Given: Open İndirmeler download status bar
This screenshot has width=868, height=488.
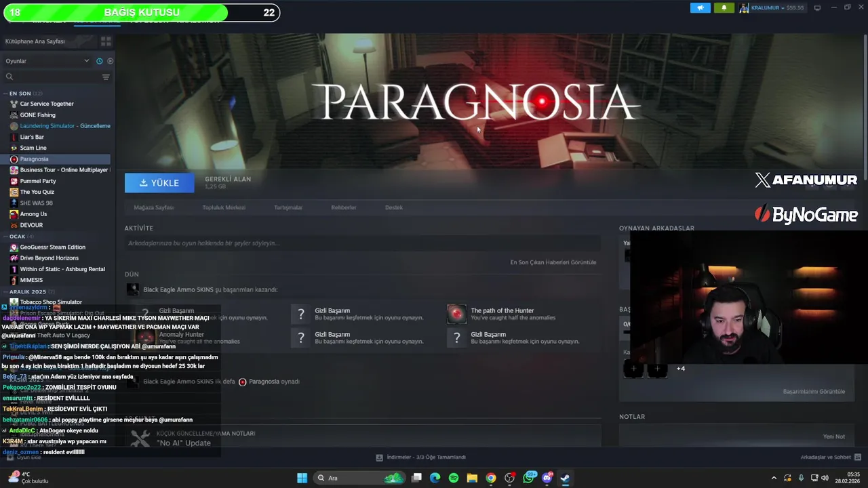Looking at the screenshot, I should pyautogui.click(x=421, y=457).
